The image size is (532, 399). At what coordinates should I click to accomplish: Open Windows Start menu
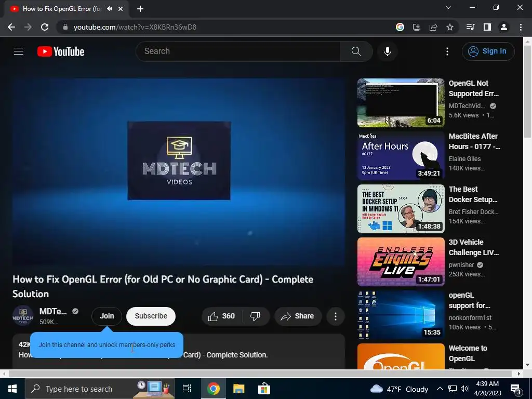(x=12, y=389)
